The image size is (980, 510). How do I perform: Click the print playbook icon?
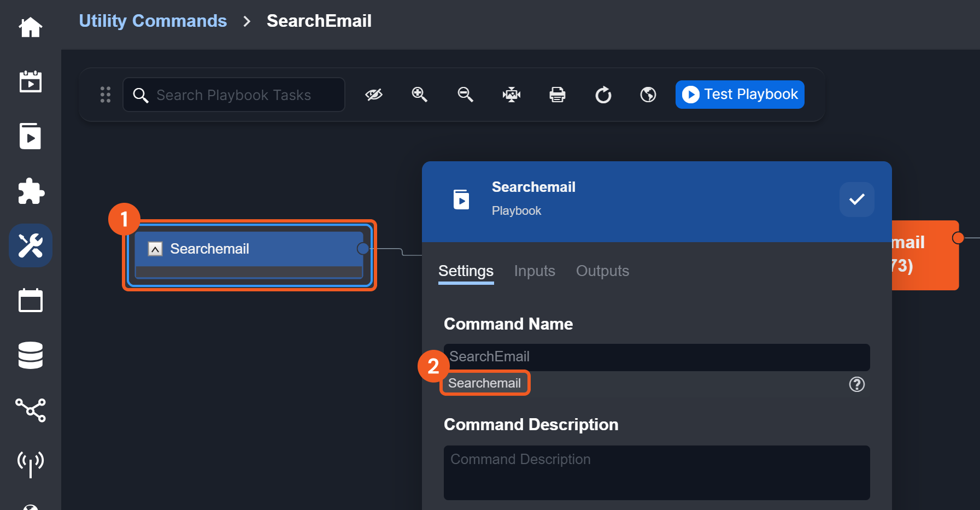point(557,95)
